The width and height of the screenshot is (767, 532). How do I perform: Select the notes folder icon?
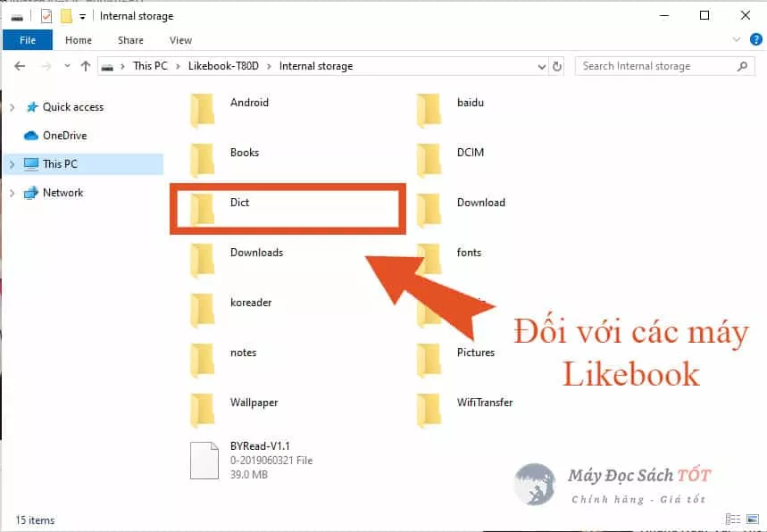coord(202,361)
